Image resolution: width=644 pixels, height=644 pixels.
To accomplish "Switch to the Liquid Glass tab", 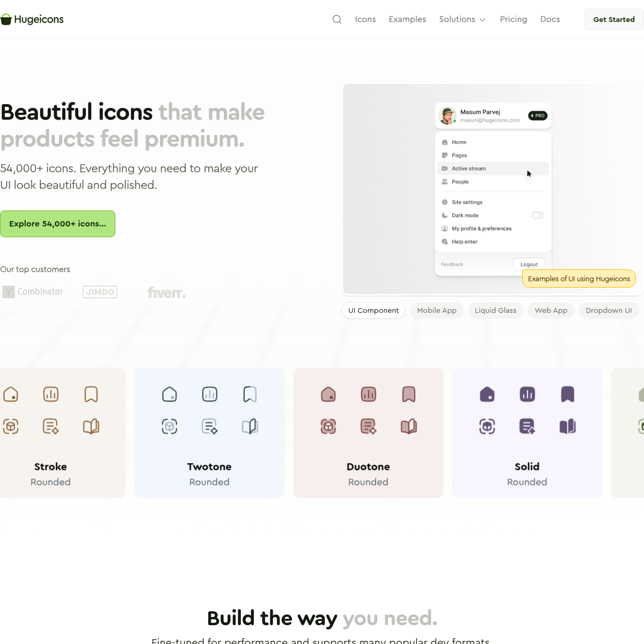I will coord(495,310).
